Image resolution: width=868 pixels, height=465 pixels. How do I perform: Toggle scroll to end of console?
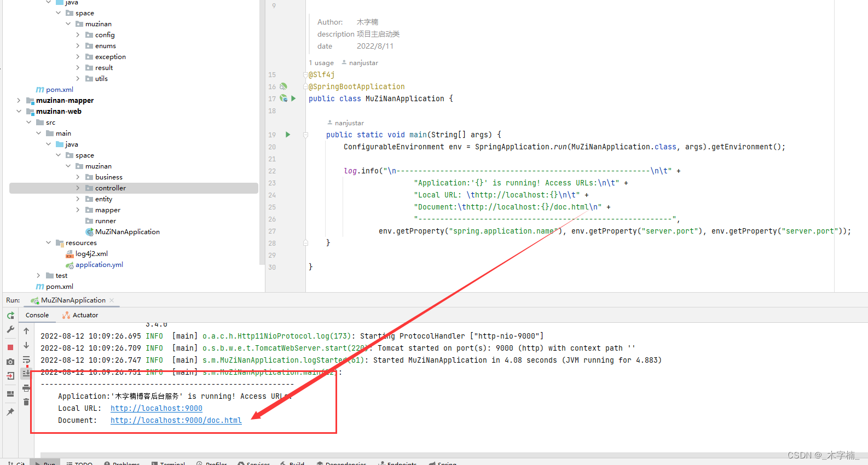point(26,373)
